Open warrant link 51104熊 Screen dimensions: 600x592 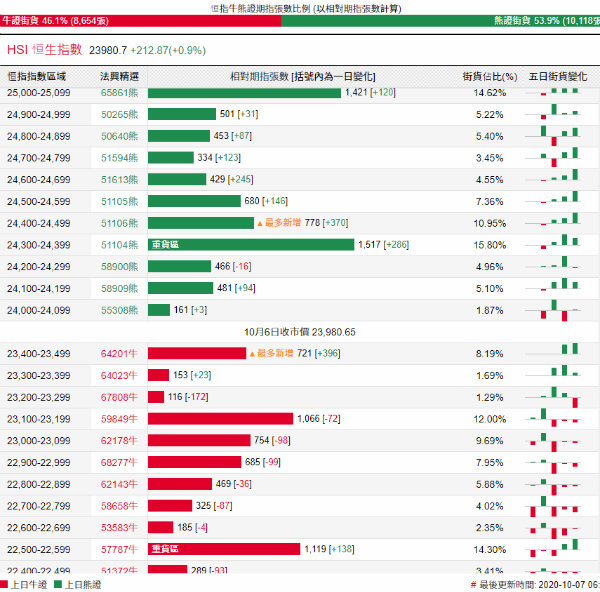pyautogui.click(x=119, y=245)
